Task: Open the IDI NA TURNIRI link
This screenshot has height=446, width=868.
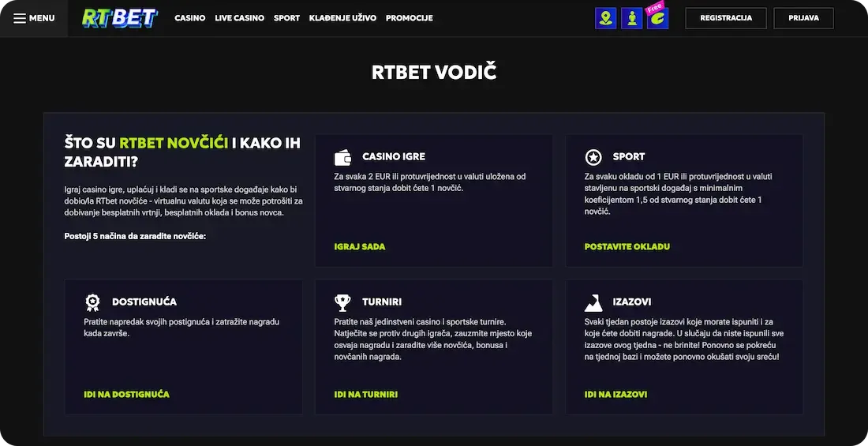Action: point(366,395)
